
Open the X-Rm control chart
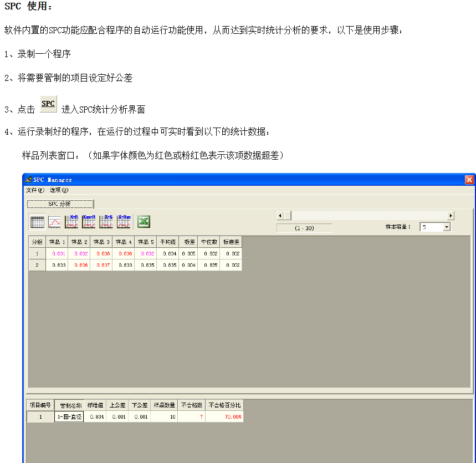pos(123,221)
